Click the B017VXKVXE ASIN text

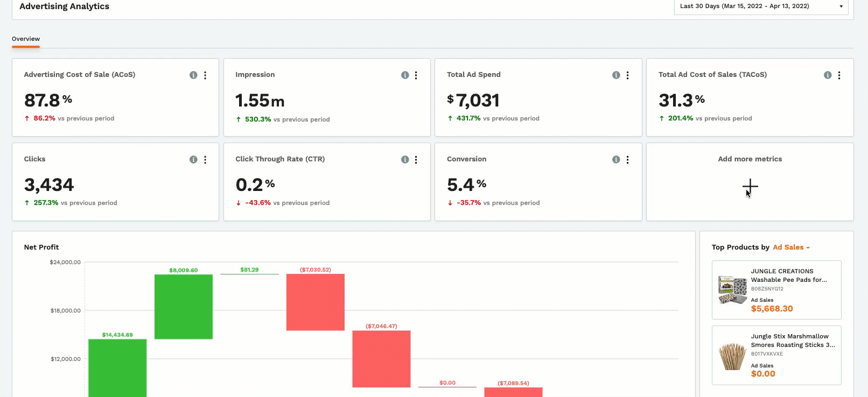pyautogui.click(x=767, y=354)
